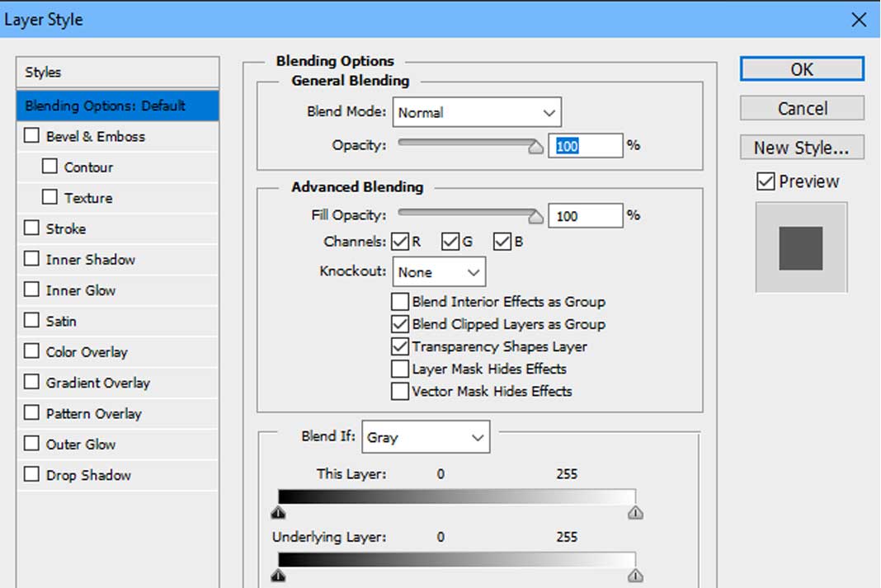Screen dimensions: 881x588
Task: Uncheck the G channel checkbox
Action: point(453,241)
